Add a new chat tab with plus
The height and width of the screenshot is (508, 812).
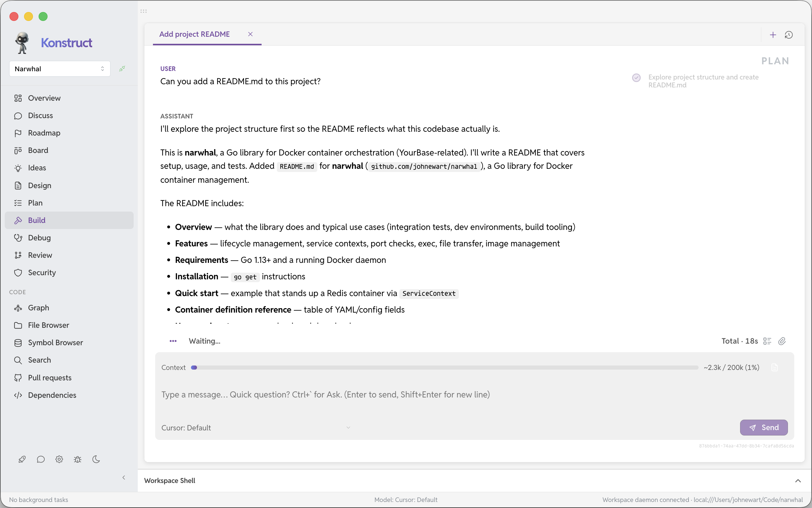coord(773,35)
